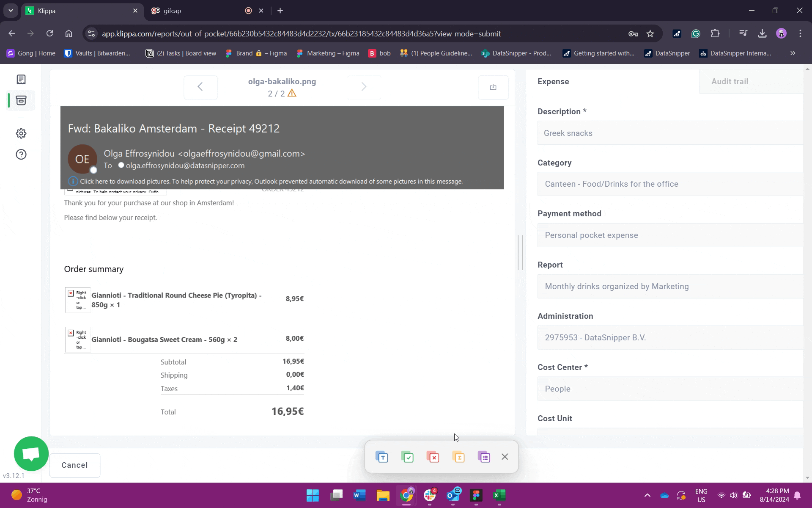Click the red exception cross snip icon
This screenshot has height=508, width=812.
click(433, 457)
